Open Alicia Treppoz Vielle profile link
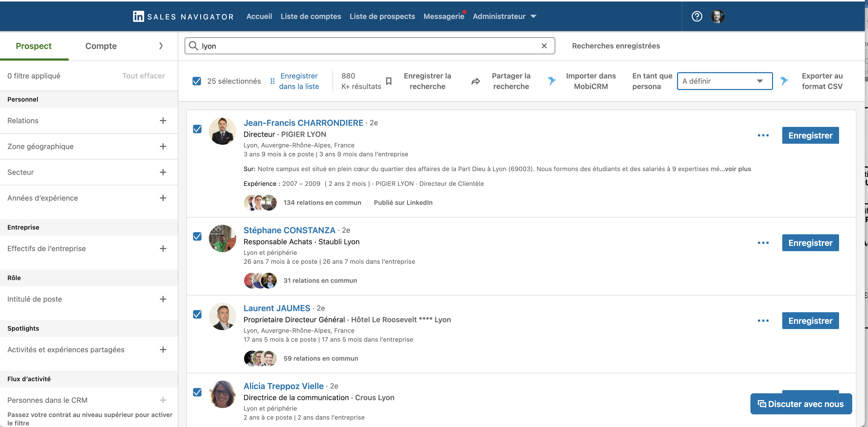This screenshot has width=868, height=427. 283,386
